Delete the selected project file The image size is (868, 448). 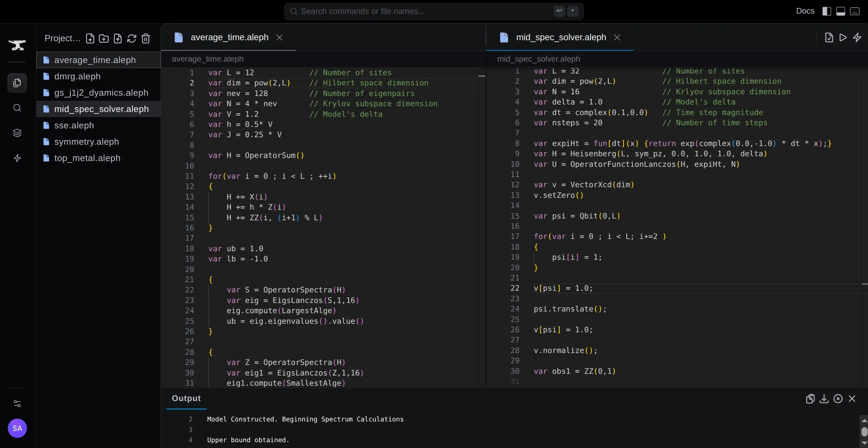click(x=146, y=38)
